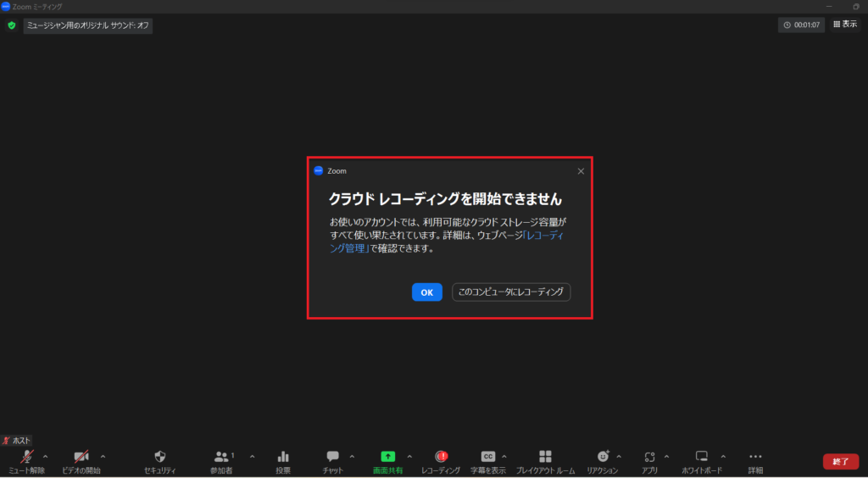The image size is (868, 478).
Task: Show captions with the CC icon
Action: pos(487,457)
